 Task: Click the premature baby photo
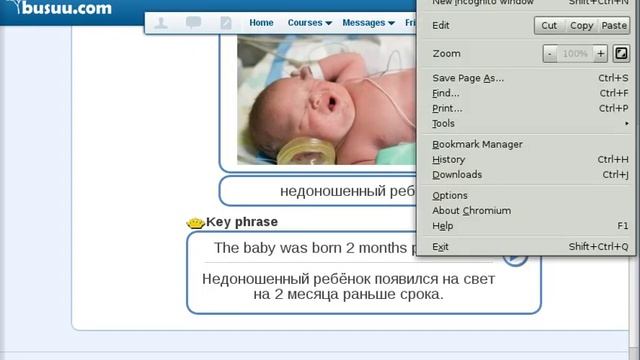click(327, 100)
